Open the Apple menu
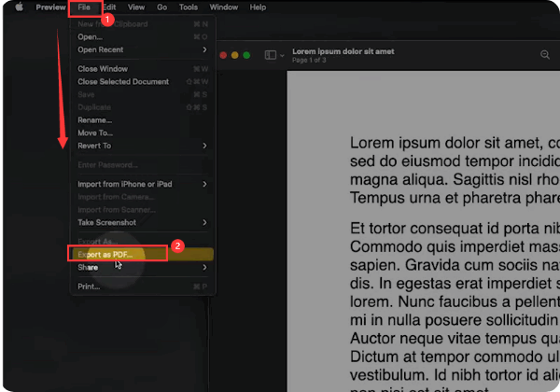The height and width of the screenshot is (392, 560). click(x=19, y=7)
